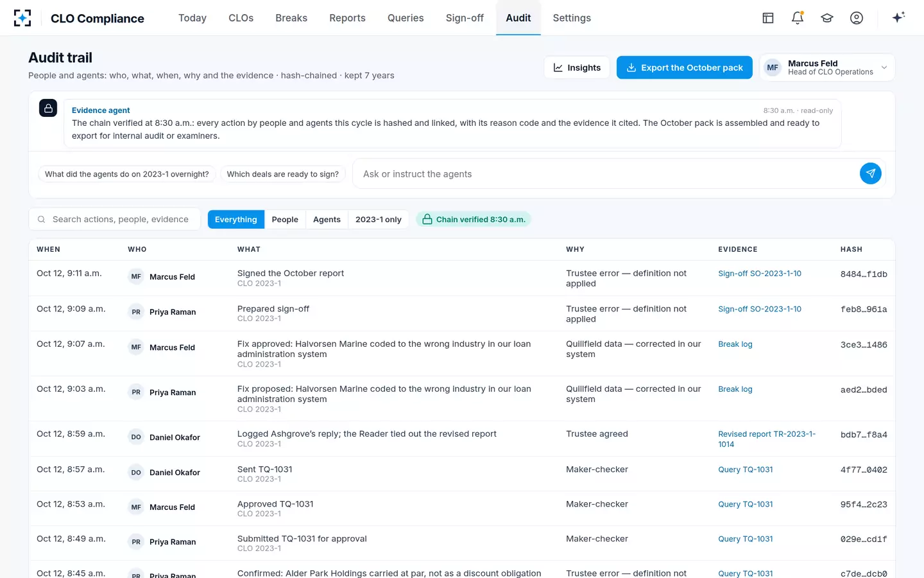
Task: Open Query TQ-1031 link in 8:57 a.m. row
Action: pos(746,469)
